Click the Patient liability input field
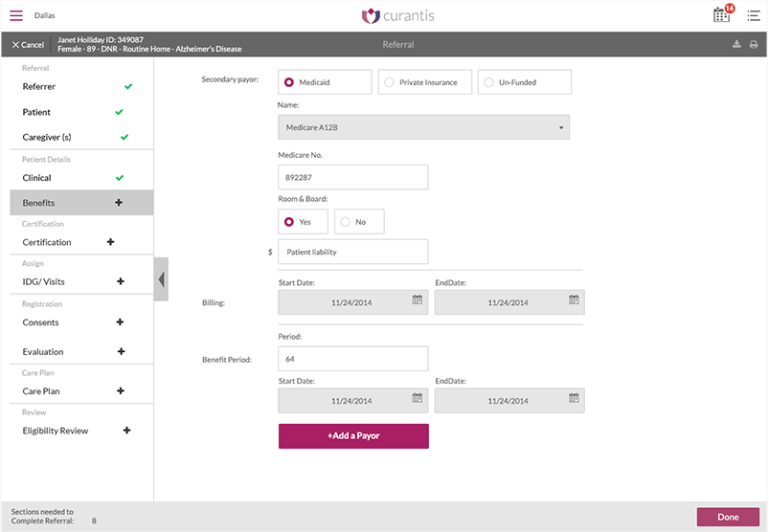This screenshot has width=769, height=532. (352, 252)
